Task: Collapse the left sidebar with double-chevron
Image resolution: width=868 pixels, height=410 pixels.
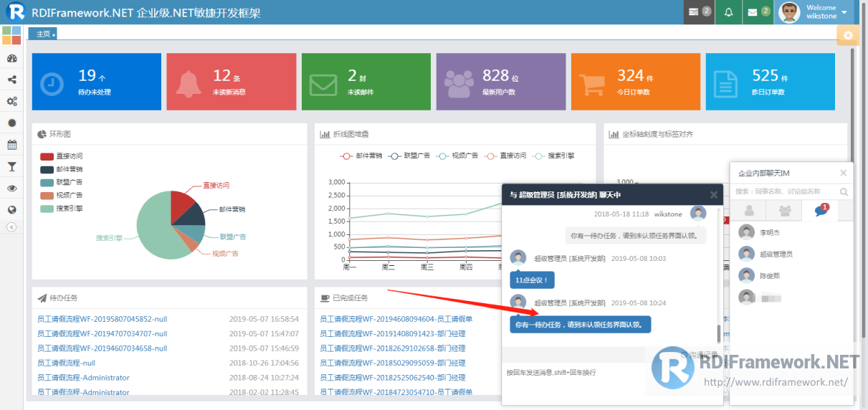Action: coord(11,227)
